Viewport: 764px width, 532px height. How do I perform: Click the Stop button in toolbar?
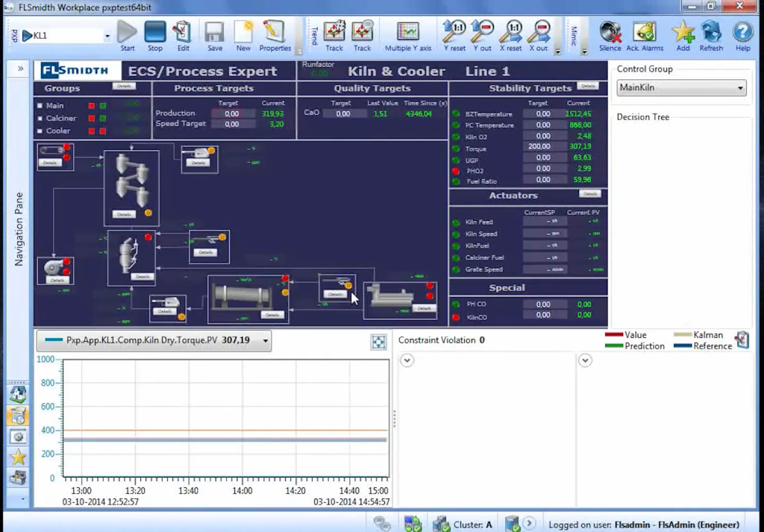coord(154,31)
